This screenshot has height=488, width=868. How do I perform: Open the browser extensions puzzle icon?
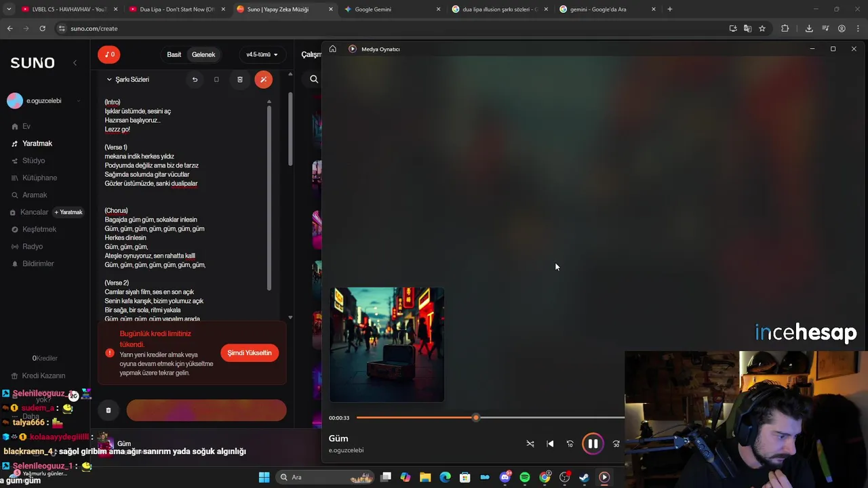785,28
